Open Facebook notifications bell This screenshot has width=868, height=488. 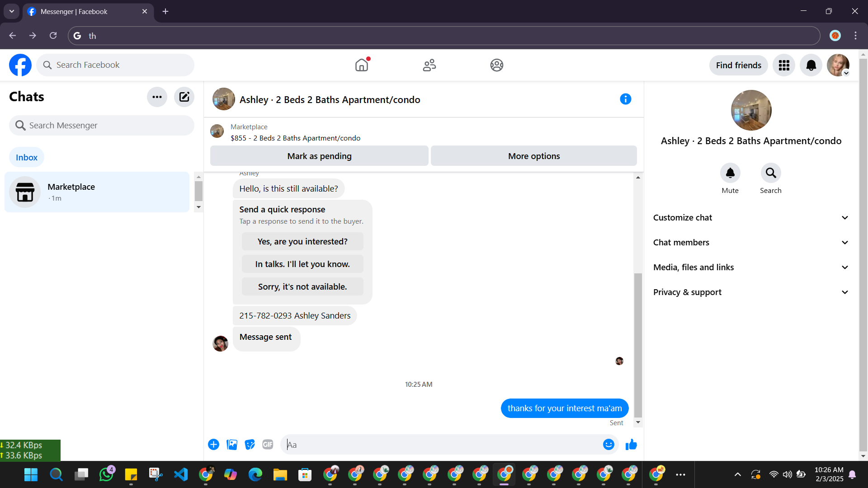(x=811, y=66)
